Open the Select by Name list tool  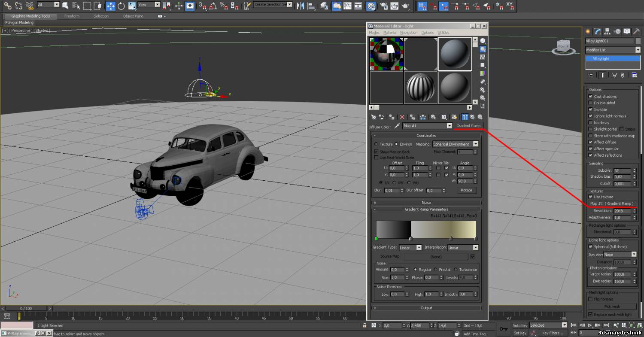click(76, 6)
